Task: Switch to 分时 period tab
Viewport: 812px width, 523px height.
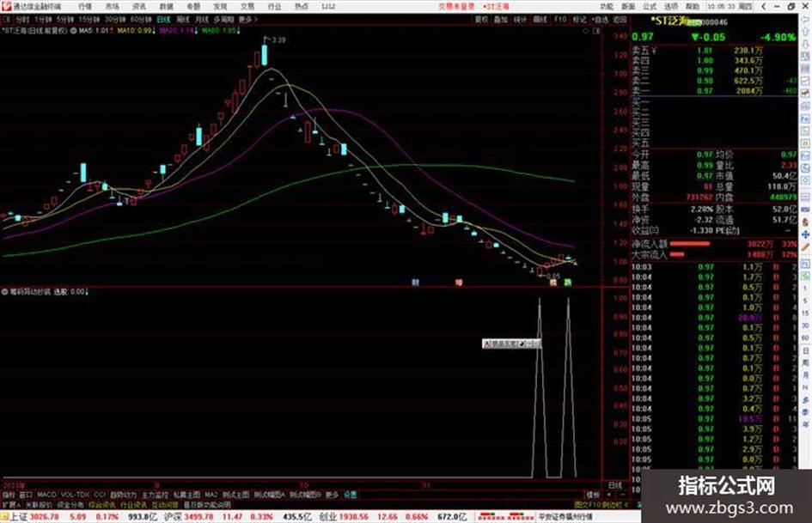Action: click(x=22, y=19)
